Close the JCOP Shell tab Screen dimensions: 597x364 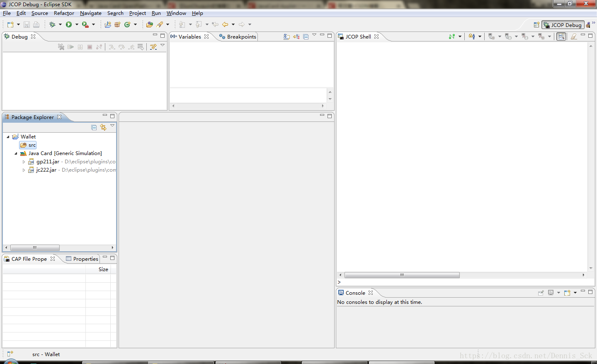tap(376, 36)
